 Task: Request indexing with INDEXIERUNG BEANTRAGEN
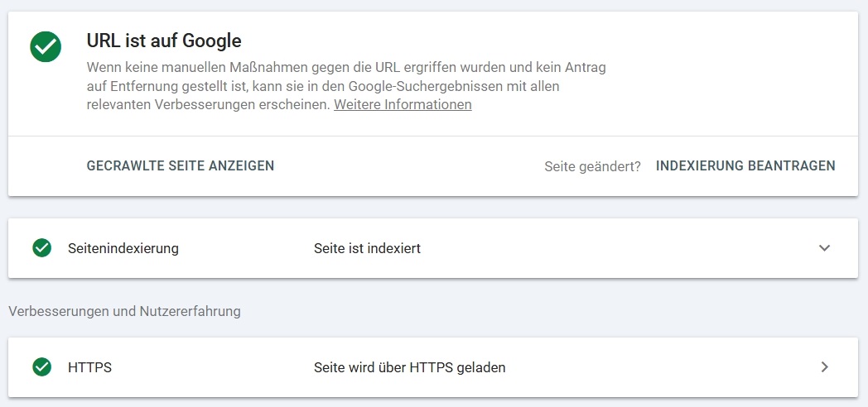coord(745,166)
